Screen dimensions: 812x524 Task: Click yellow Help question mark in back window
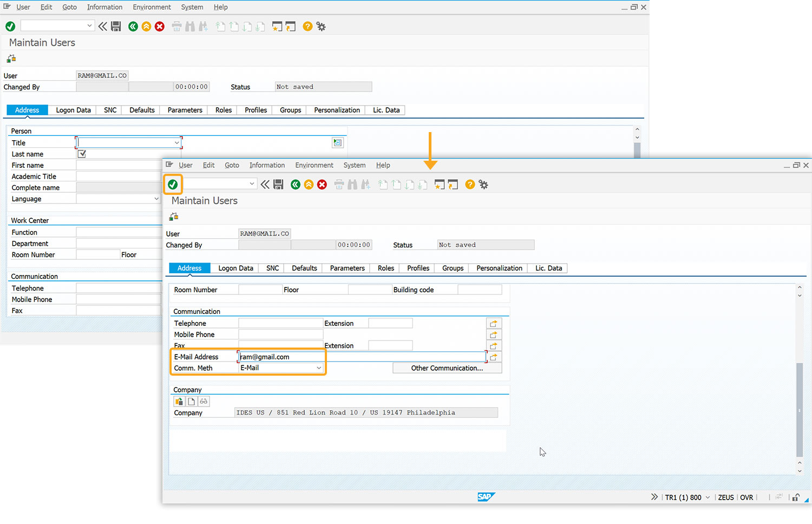tap(307, 27)
